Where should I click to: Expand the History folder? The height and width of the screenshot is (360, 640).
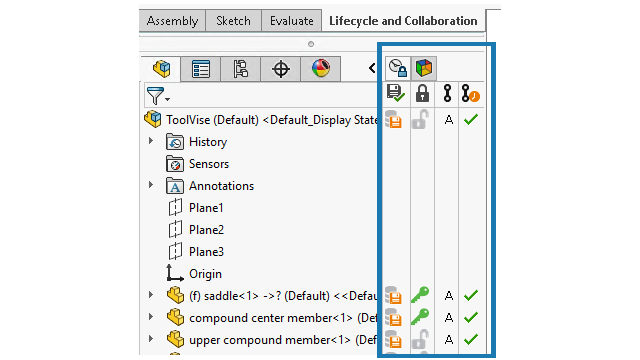tap(151, 141)
